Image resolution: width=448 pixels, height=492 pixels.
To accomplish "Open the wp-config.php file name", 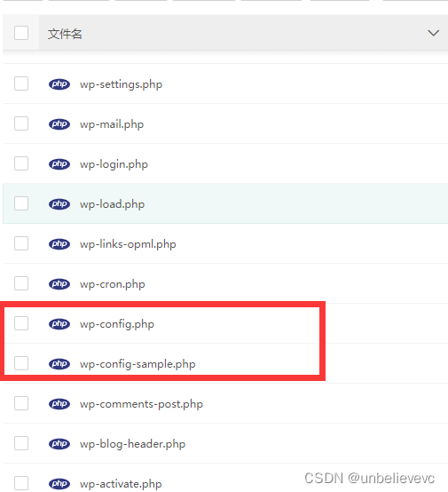I will 117,324.
